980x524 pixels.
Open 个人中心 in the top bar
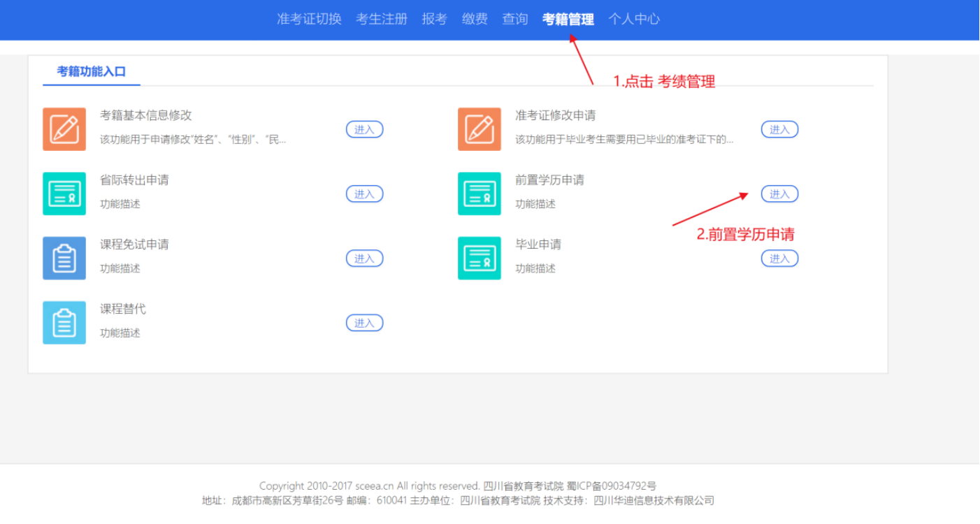tap(634, 19)
